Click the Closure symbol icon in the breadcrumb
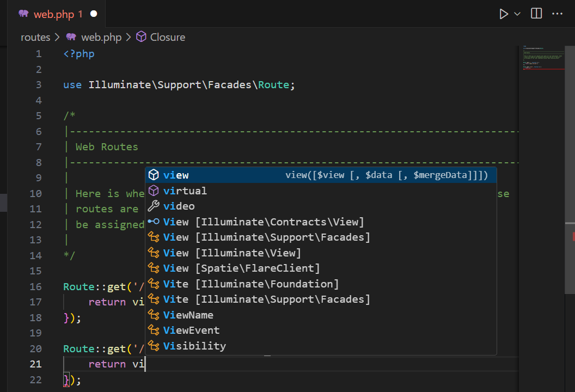This screenshot has height=392, width=575. (x=142, y=37)
